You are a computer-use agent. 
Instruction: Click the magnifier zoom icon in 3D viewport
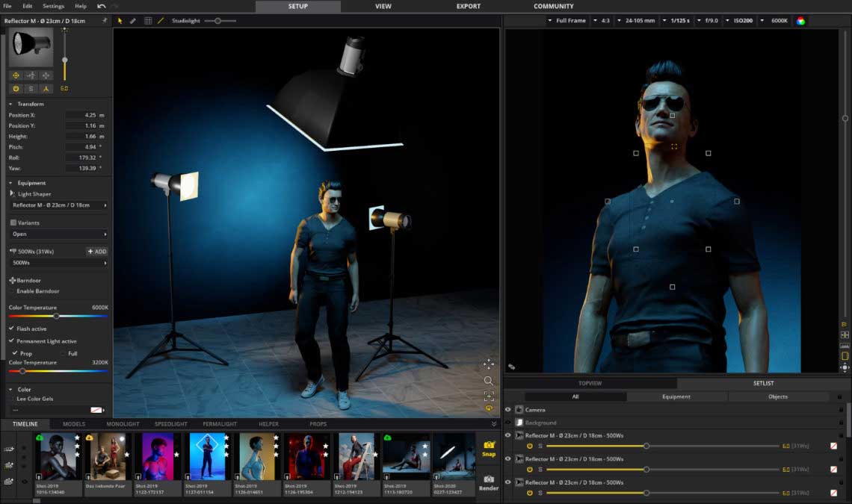pyautogui.click(x=489, y=380)
